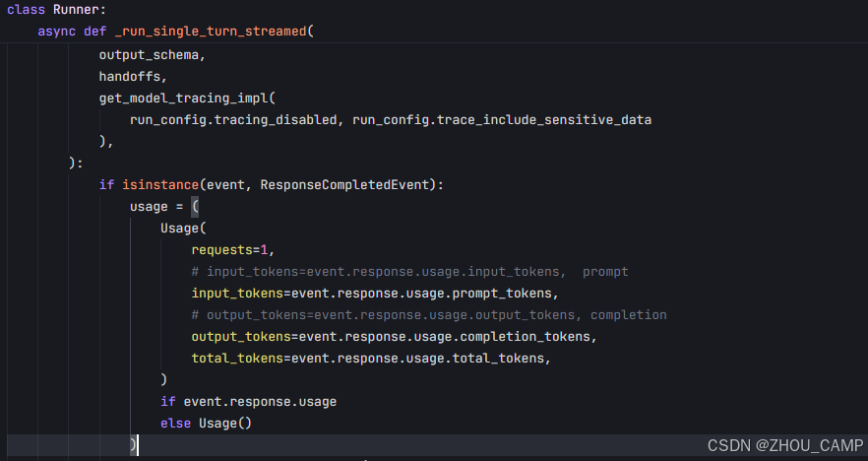Image resolution: width=868 pixels, height=461 pixels.
Task: Click the '):' line ending the call
Action: click(76, 163)
